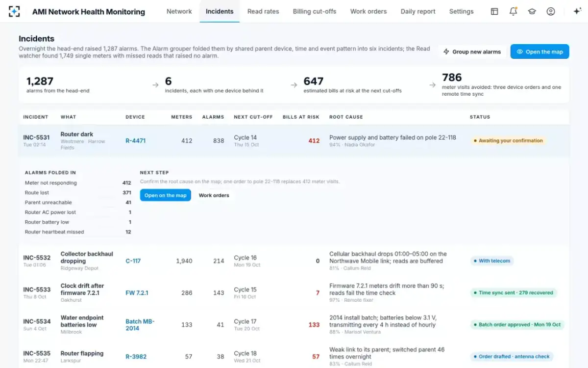The image size is (588, 368).
Task: Click the Clock drift after firmware title
Action: pyautogui.click(x=82, y=289)
